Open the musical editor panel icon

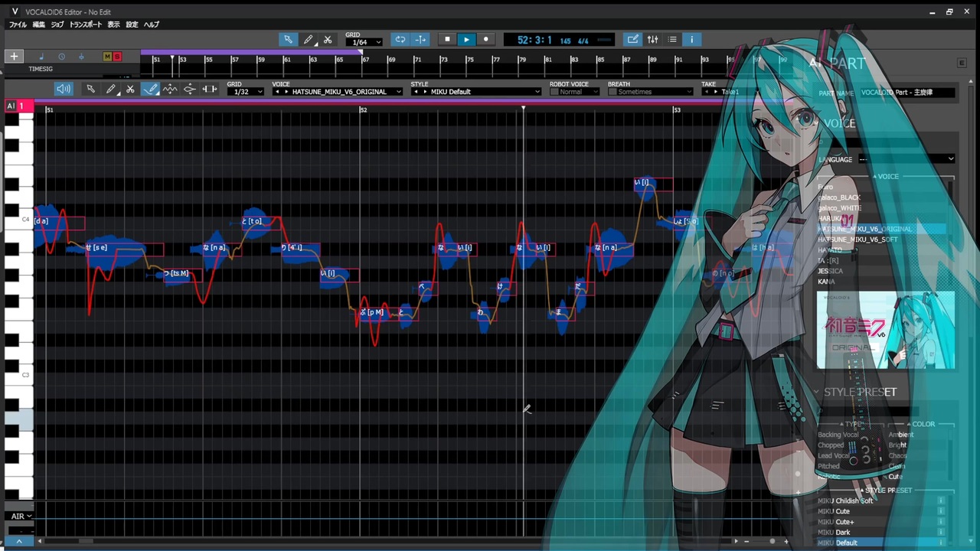(x=632, y=40)
